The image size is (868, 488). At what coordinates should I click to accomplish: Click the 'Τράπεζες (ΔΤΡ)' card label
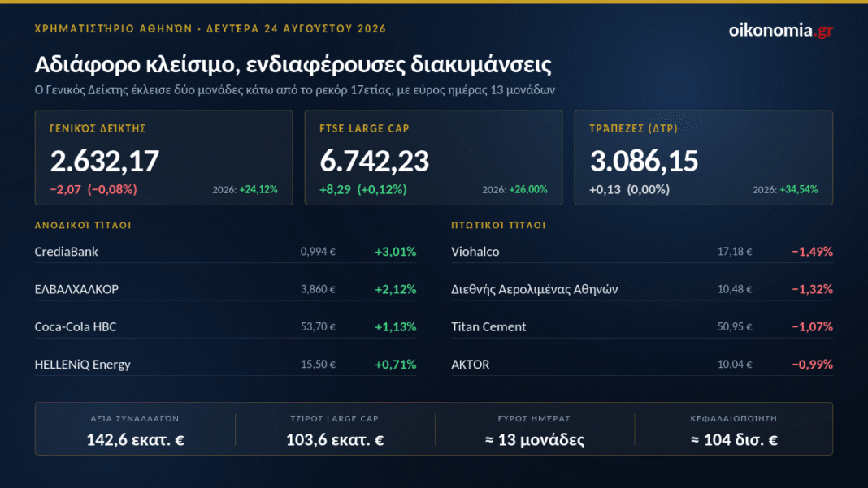[x=633, y=128]
